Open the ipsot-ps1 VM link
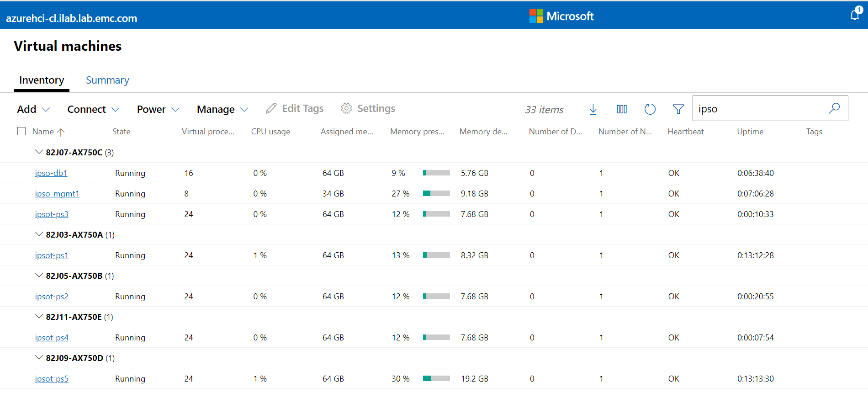Screen dimensions: 868x414 tap(52, 255)
